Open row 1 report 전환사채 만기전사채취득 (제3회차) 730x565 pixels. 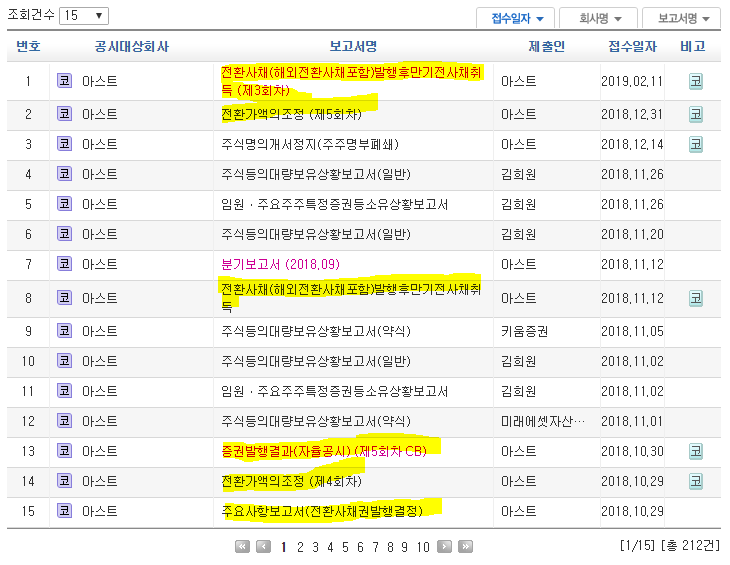[351, 81]
